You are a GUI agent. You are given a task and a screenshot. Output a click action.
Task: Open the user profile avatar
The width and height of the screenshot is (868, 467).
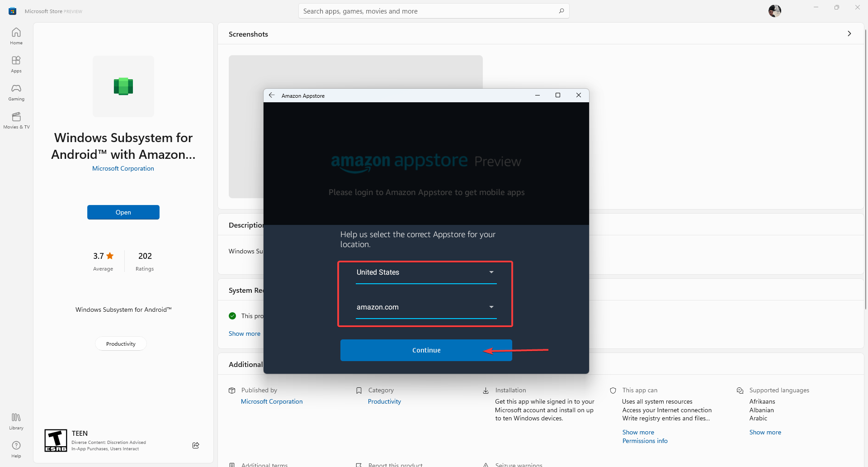point(775,11)
